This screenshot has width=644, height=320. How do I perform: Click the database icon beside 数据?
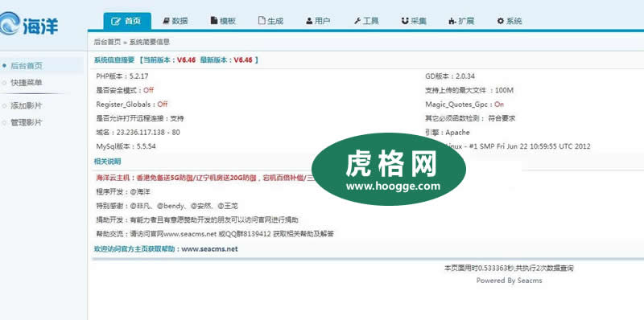click(x=166, y=21)
